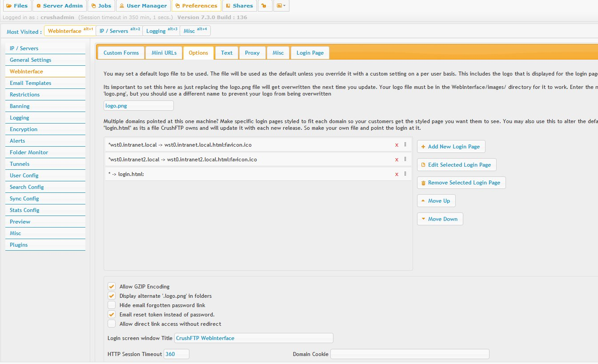Switch to the Mini URLs tab
This screenshot has width=598, height=364.
[164, 53]
